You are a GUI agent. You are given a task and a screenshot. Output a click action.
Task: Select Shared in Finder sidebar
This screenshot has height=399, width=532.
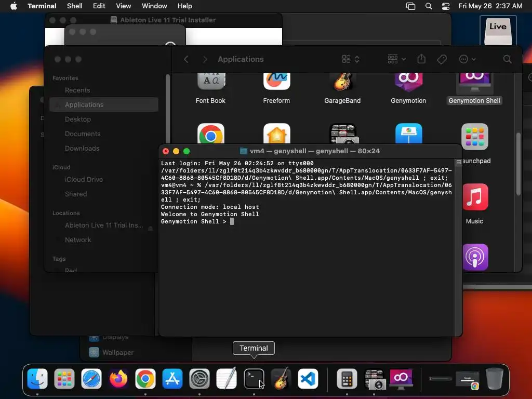tap(104, 194)
